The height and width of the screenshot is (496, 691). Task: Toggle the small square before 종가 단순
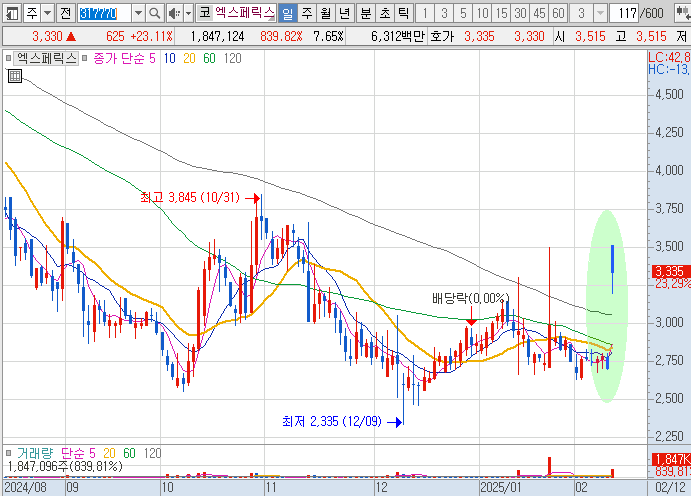(x=85, y=58)
